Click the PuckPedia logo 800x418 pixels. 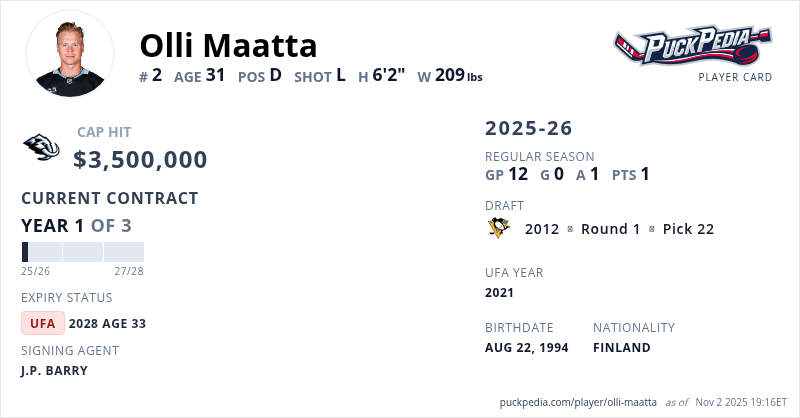[692, 46]
